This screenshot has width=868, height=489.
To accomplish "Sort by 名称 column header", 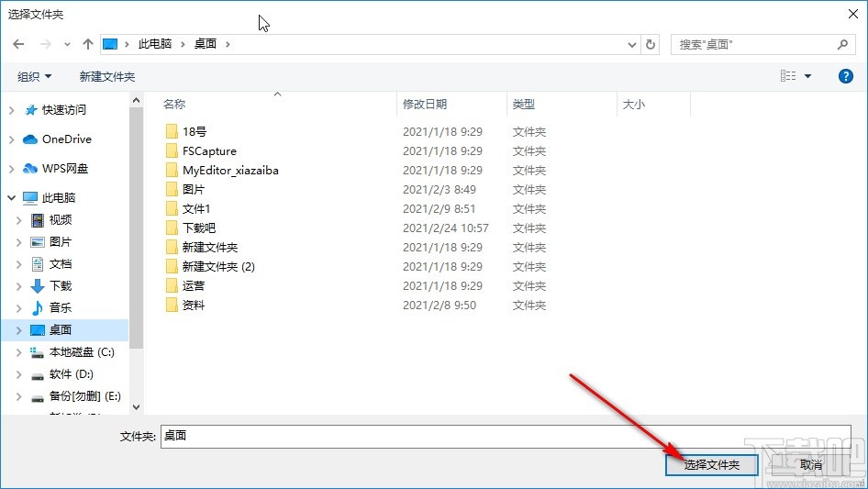I will [174, 104].
